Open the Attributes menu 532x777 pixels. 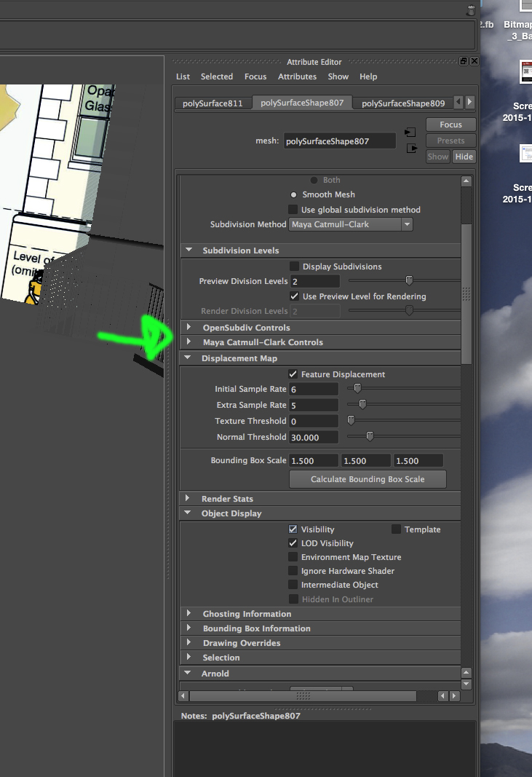[297, 76]
